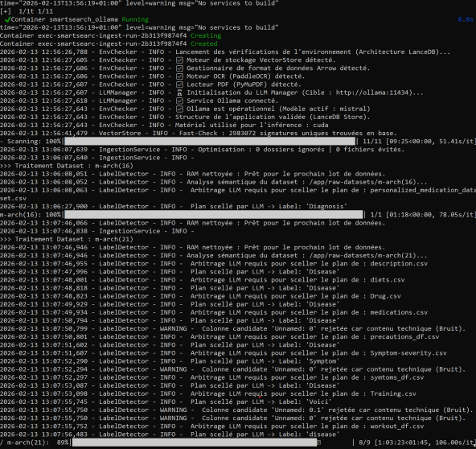The image size is (476, 449).
Task: Select the green 'Created' status text
Action: coord(203,43)
